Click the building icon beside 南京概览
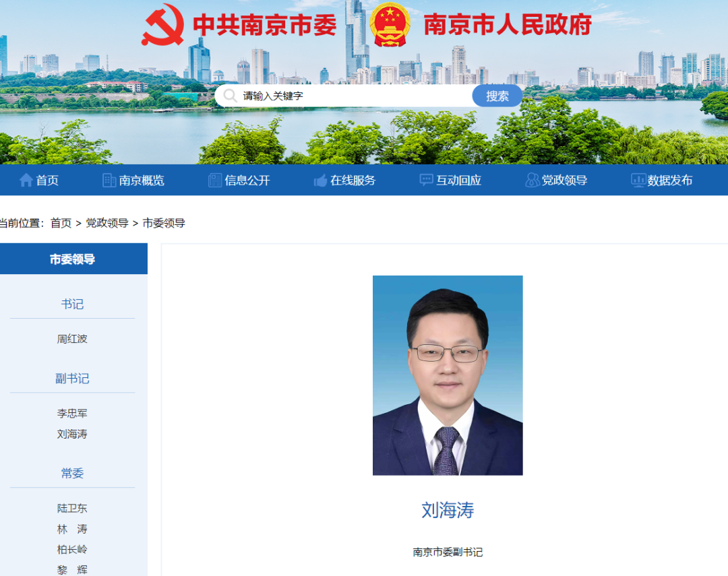728x576 pixels. point(109,180)
